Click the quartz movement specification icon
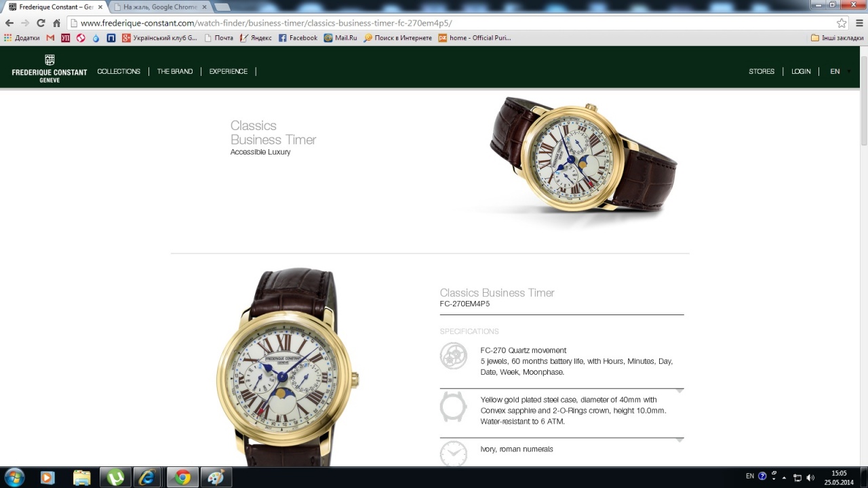 pyautogui.click(x=453, y=356)
